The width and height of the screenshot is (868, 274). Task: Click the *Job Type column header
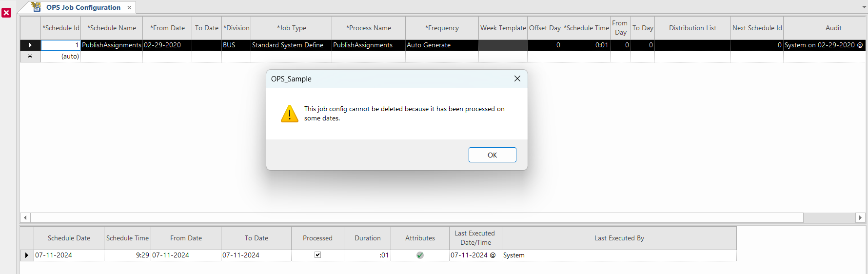click(x=292, y=28)
